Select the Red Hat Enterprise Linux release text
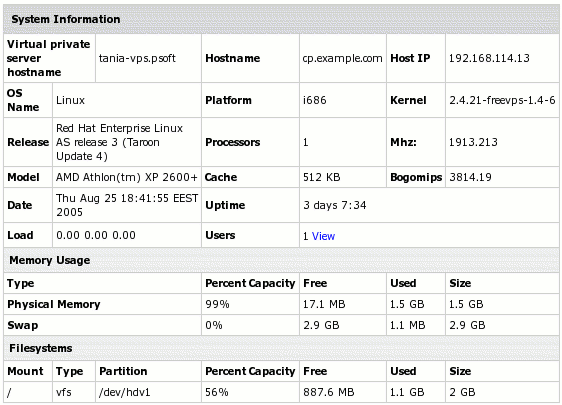Viewport: 562px width, 405px height. point(119,142)
